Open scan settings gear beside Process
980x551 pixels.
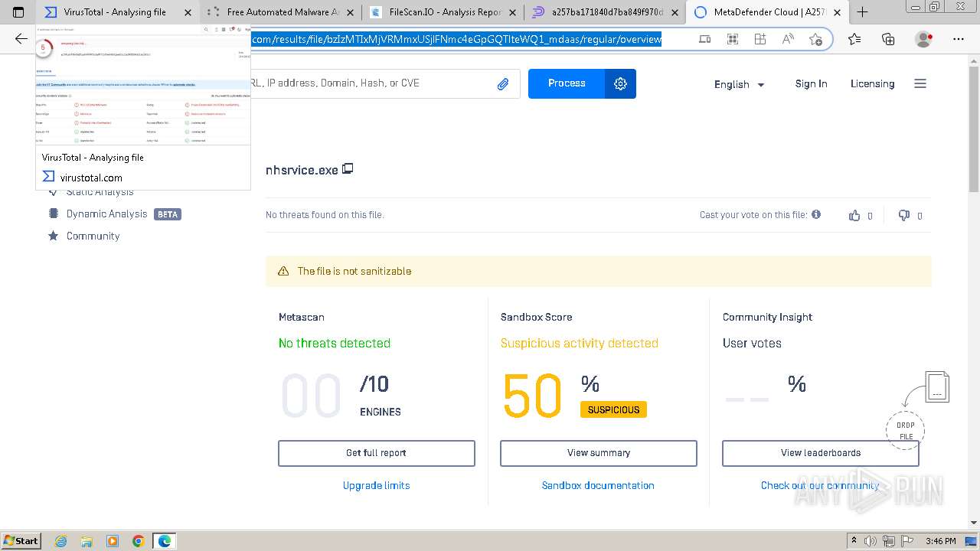(x=620, y=83)
